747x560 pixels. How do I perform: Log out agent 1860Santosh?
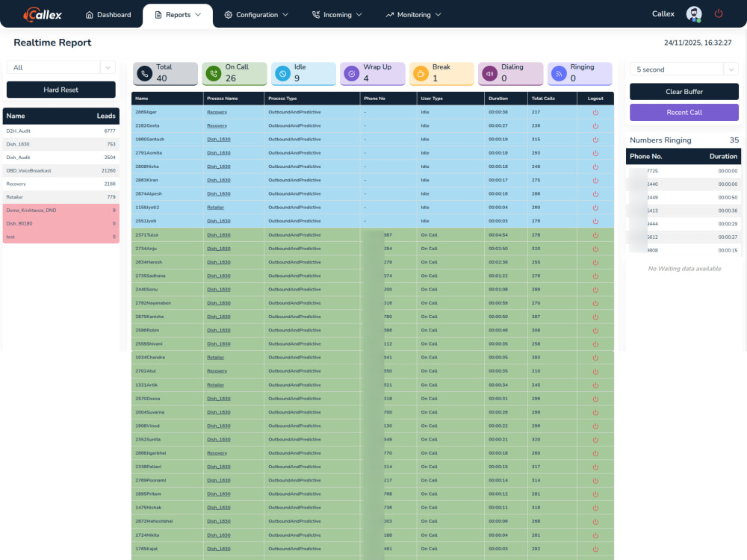click(595, 140)
